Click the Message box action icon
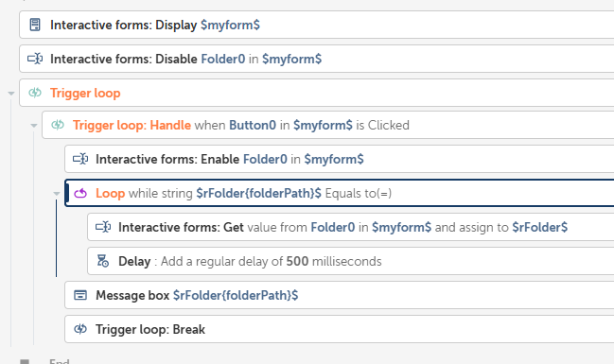614x364 pixels. [x=80, y=295]
